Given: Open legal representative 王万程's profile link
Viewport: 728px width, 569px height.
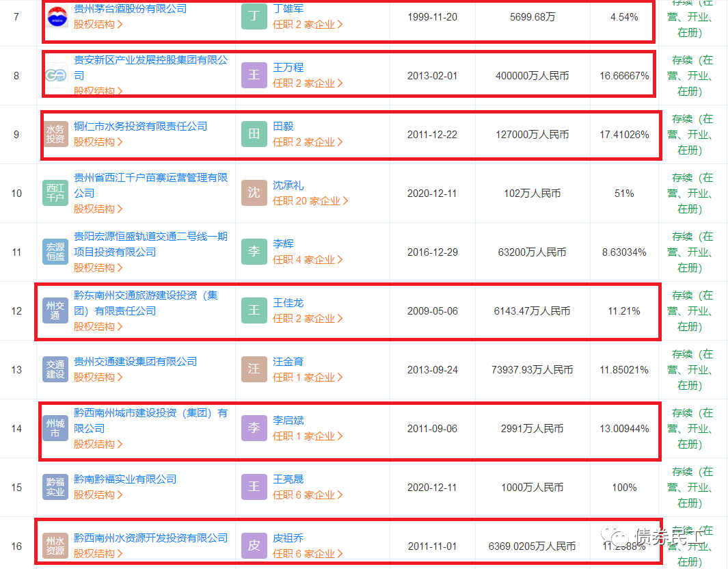Looking at the screenshot, I should point(288,68).
